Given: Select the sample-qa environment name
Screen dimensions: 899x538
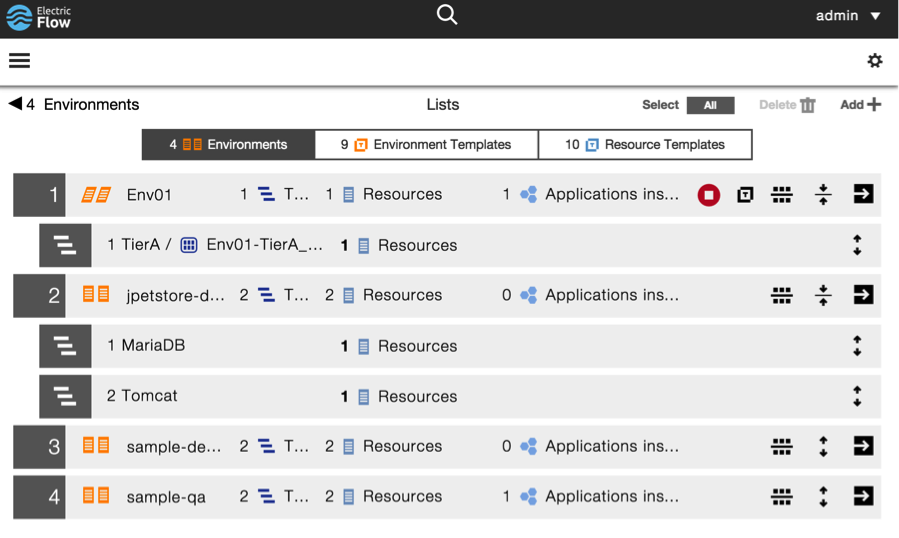Looking at the screenshot, I should click(x=166, y=497).
